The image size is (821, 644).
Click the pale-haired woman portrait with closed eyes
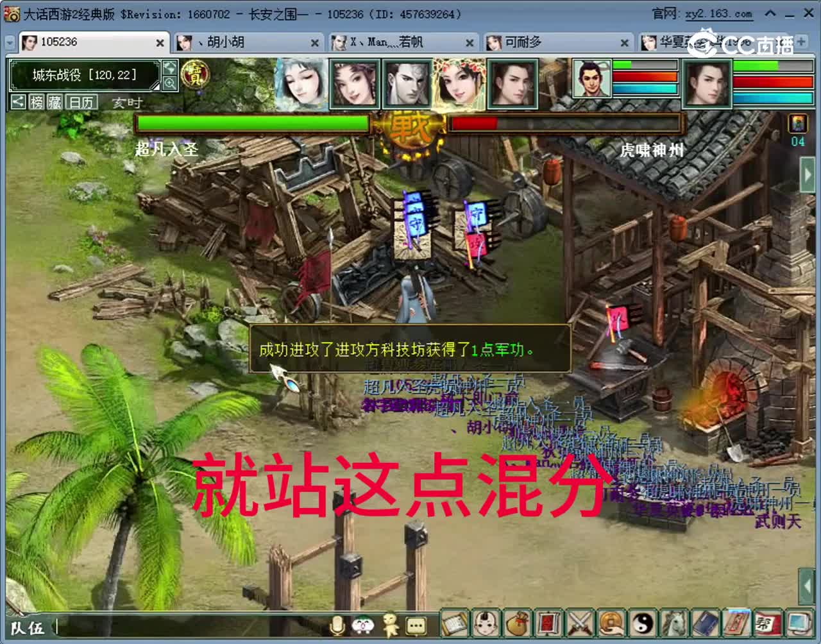(300, 83)
